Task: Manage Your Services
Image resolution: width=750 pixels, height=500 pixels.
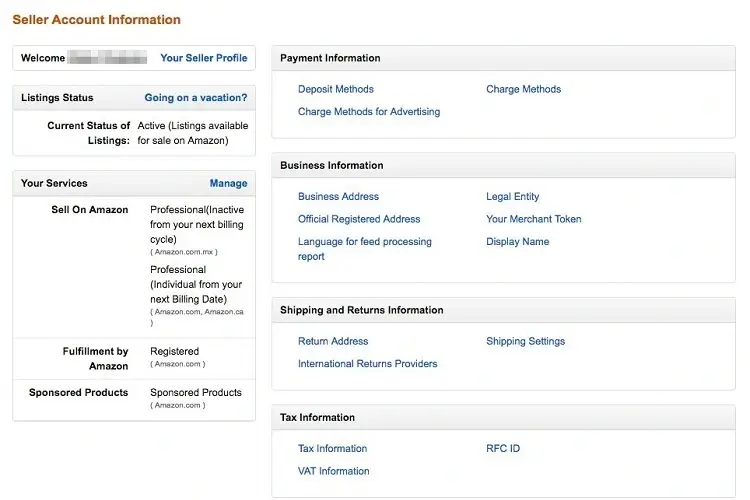Action: coord(229,183)
